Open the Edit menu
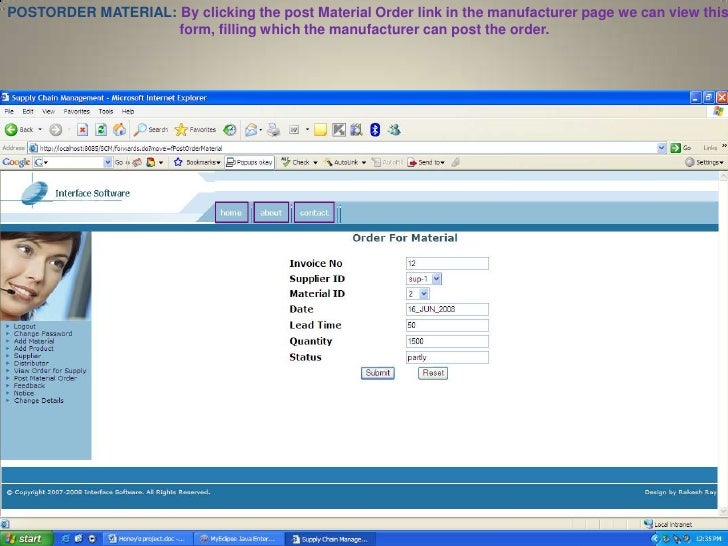The width and height of the screenshot is (728, 546). 28,111
